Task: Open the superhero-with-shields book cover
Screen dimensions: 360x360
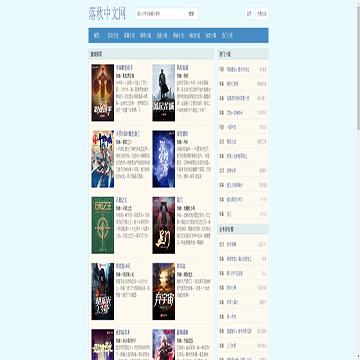Action: [x=103, y=93]
